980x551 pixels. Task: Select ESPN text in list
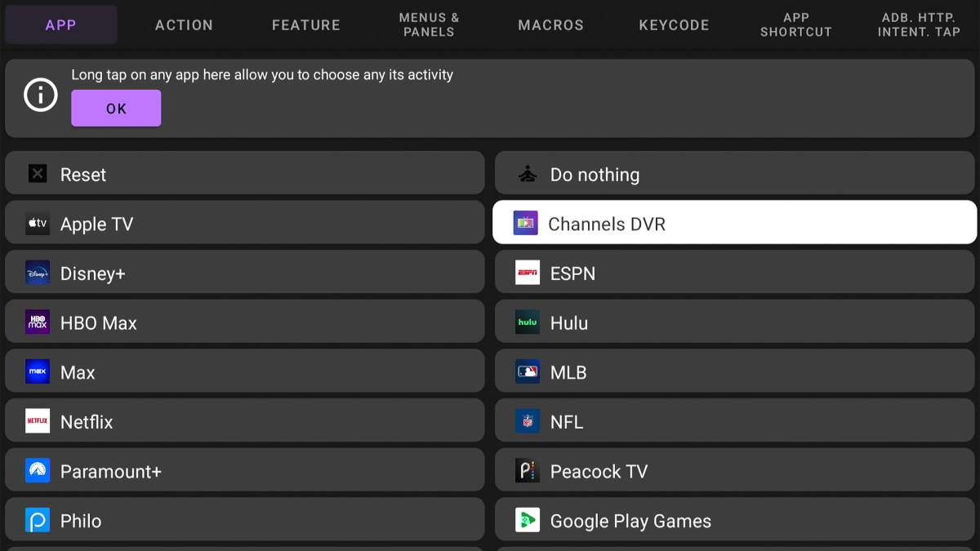point(572,274)
